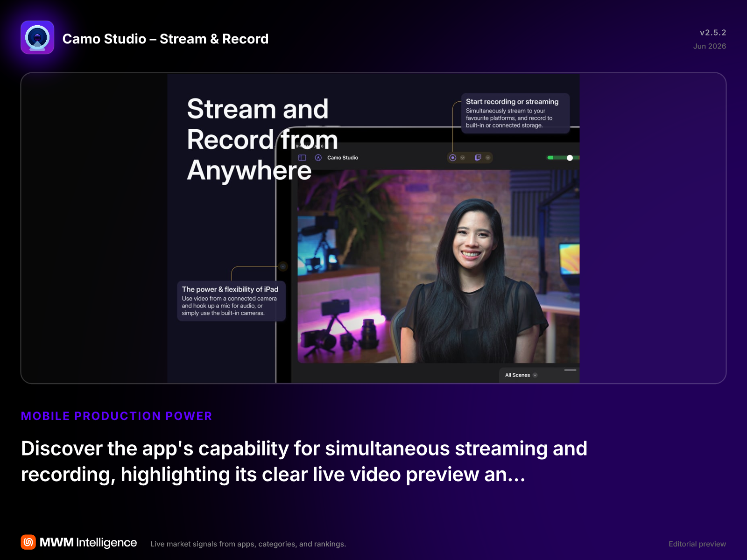
Task: Click the "Camo Studio – Stream & Record" title
Action: point(165,39)
